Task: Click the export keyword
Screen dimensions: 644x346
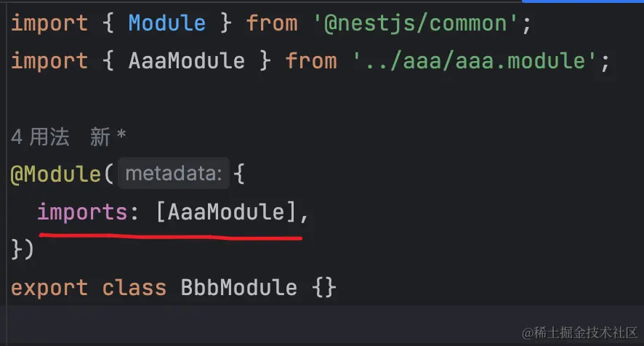Action: coord(49,287)
